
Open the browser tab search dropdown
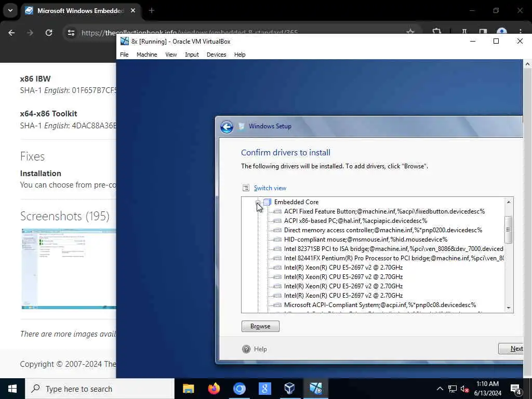click(x=10, y=10)
